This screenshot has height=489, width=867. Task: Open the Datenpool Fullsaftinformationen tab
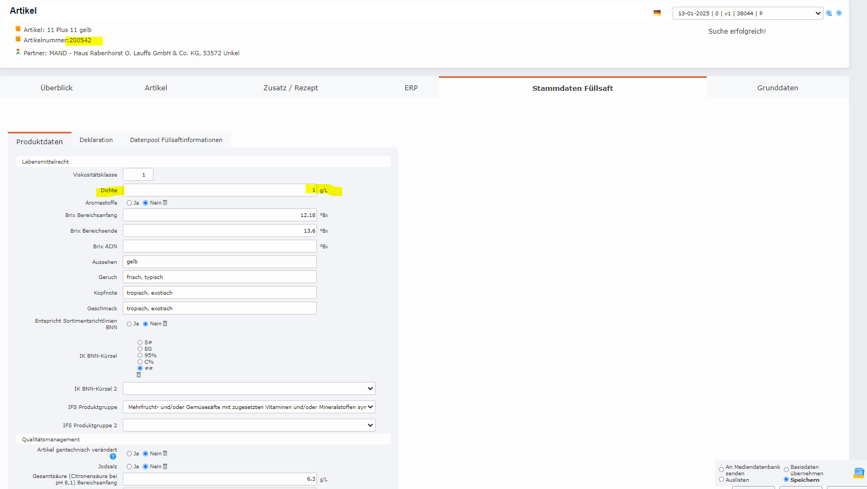[176, 140]
